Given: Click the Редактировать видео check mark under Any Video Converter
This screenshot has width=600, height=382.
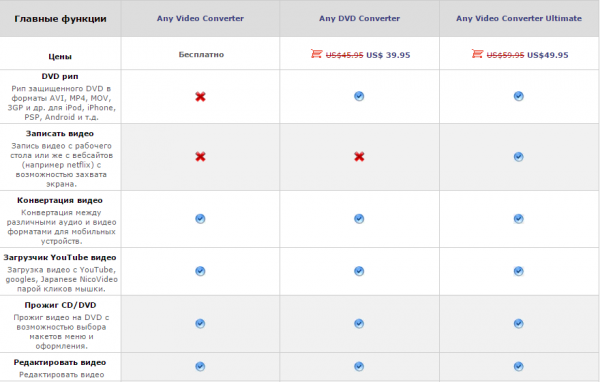Looking at the screenshot, I should pos(200,367).
